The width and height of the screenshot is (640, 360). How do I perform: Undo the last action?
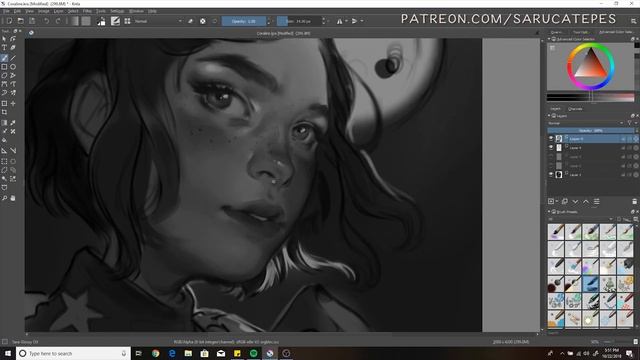(x=47, y=21)
